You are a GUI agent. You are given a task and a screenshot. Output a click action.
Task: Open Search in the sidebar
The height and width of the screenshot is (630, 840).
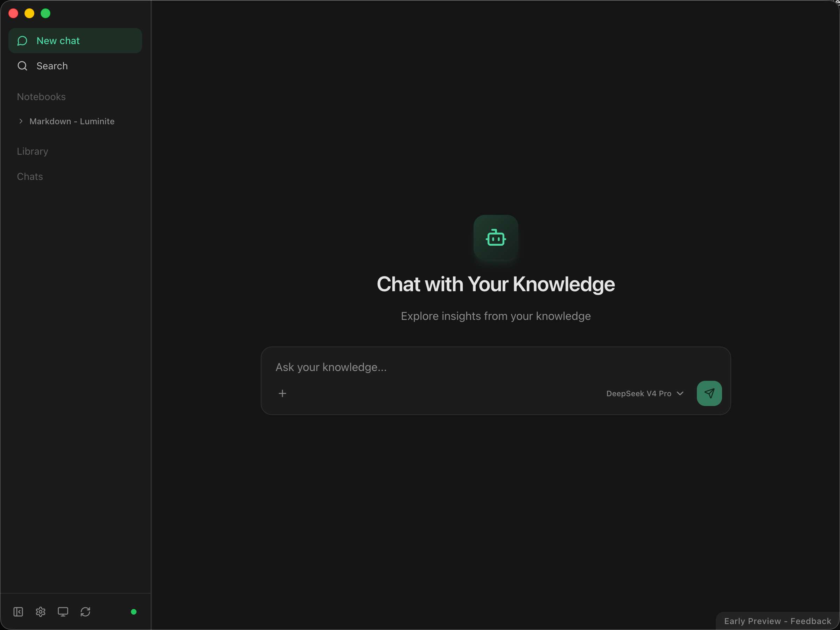(75, 66)
